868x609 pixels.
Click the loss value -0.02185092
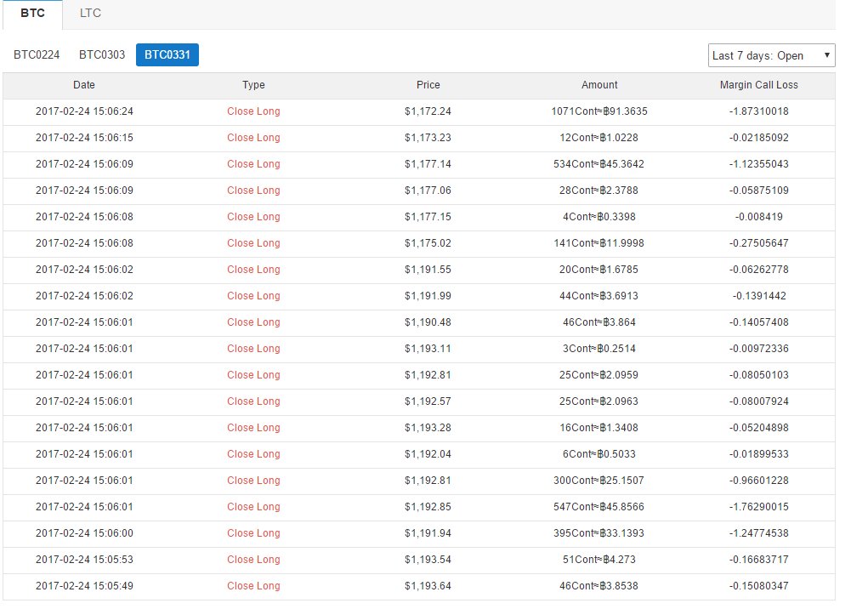click(x=759, y=137)
